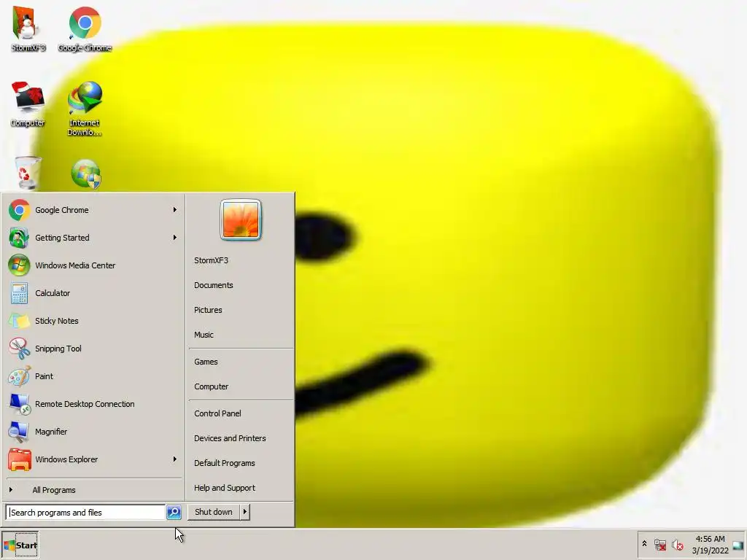Click the Remote Desktop Connection icon
The height and width of the screenshot is (560, 747).
coord(19,404)
